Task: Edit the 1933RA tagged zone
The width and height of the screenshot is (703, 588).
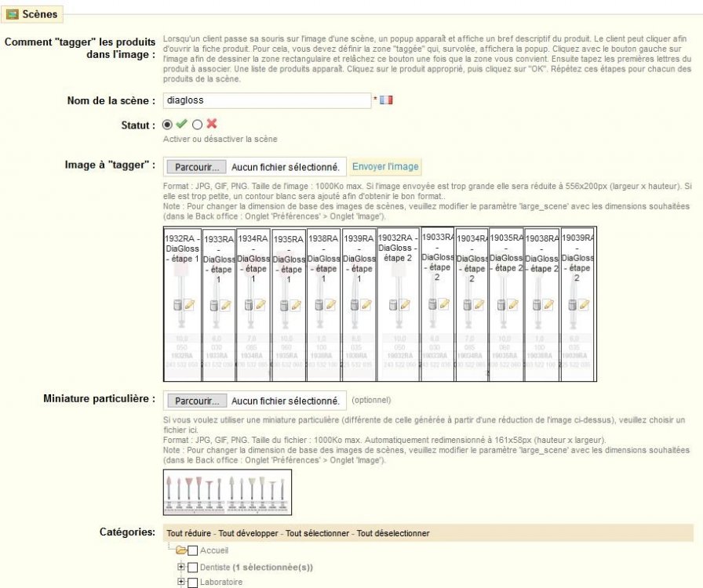Action: pyautogui.click(x=225, y=306)
